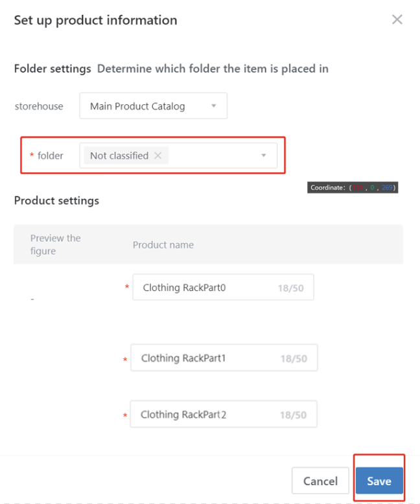Click the 'Set up product information' title
Image resolution: width=420 pixels, height=504 pixels.
(x=95, y=20)
